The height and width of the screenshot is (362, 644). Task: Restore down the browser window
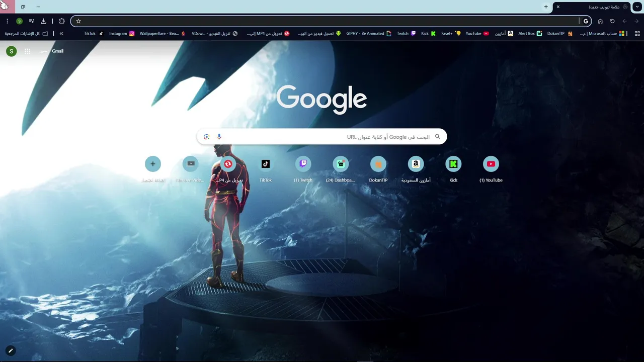pos(23,7)
